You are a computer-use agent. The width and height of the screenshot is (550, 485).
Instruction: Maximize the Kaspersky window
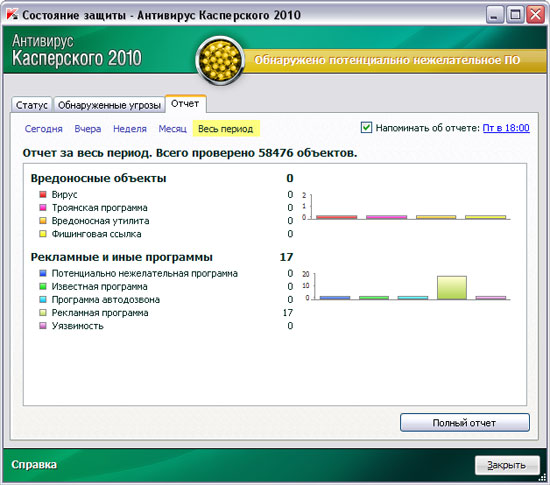pos(515,15)
